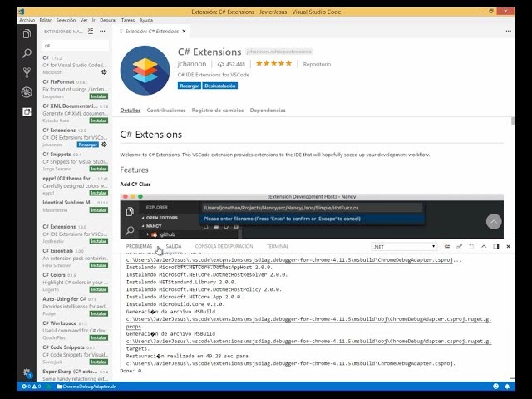Image resolution: width=532 pixels, height=399 pixels.
Task: Click the jchannon publisher link
Action: (x=192, y=64)
